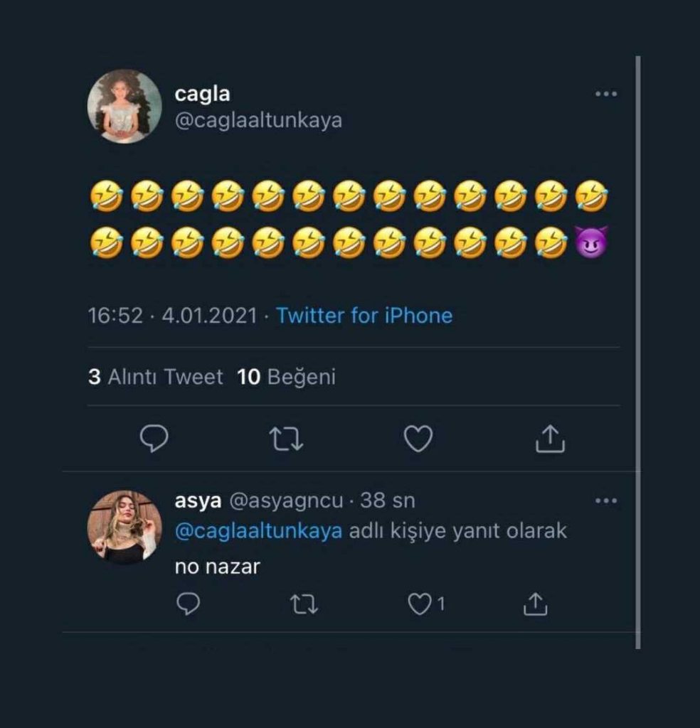Click the 16:52 · 4.01.2021 timestamp
Image resolution: width=700 pixels, height=728 pixels.
[172, 315]
